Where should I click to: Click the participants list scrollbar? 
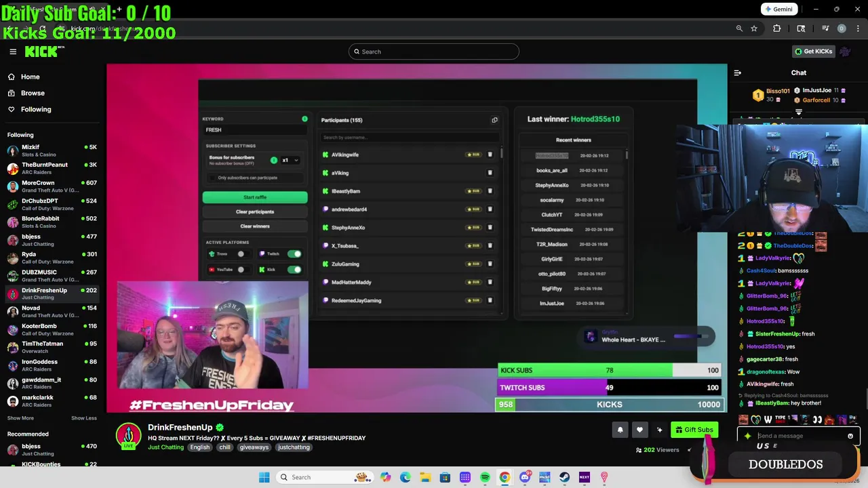pyautogui.click(x=501, y=155)
